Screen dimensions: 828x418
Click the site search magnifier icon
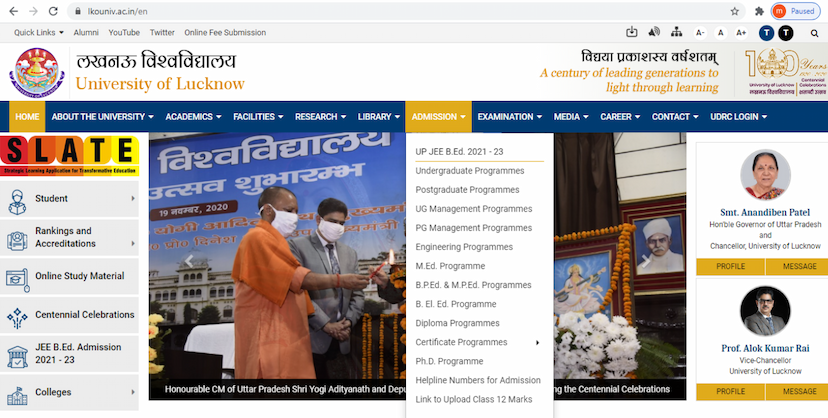pyautogui.click(x=812, y=33)
